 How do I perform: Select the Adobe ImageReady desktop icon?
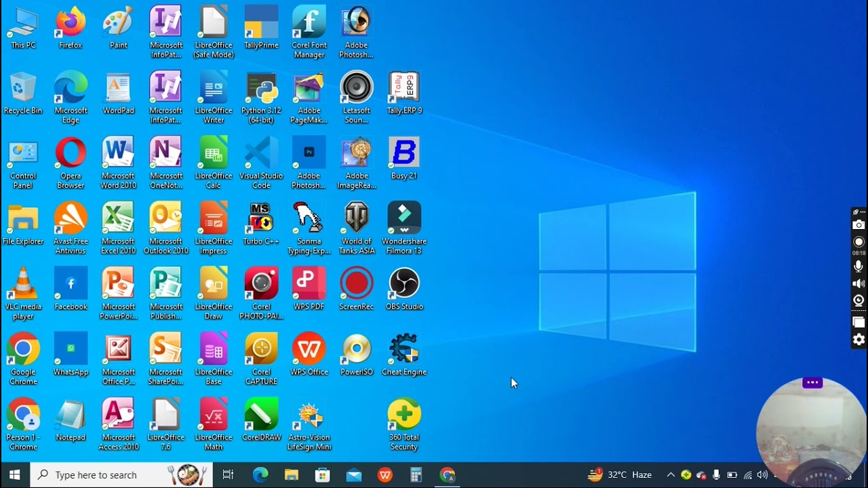point(357,163)
